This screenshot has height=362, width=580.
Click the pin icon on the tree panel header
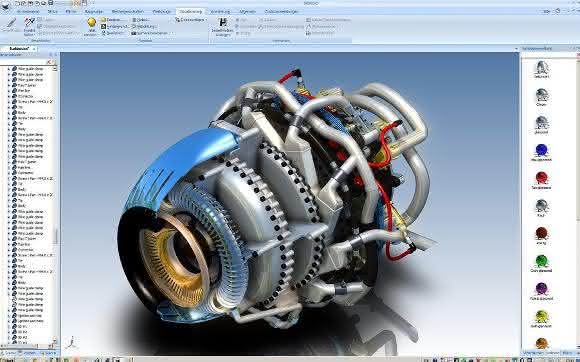(x=51, y=55)
